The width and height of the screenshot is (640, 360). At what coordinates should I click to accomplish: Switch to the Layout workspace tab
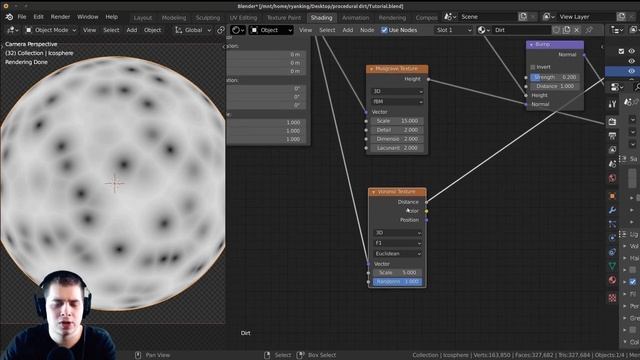click(x=143, y=18)
